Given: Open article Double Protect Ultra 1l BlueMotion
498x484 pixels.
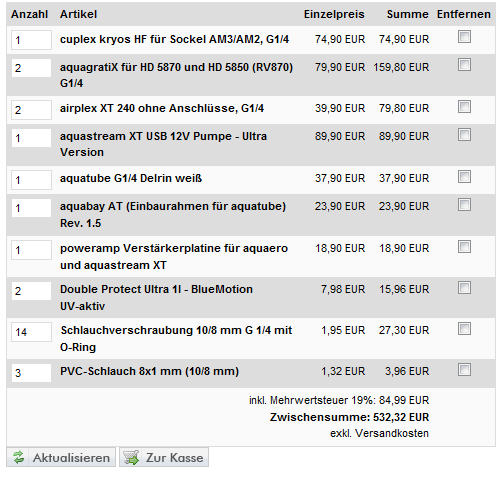Looking at the screenshot, I should (x=156, y=297).
